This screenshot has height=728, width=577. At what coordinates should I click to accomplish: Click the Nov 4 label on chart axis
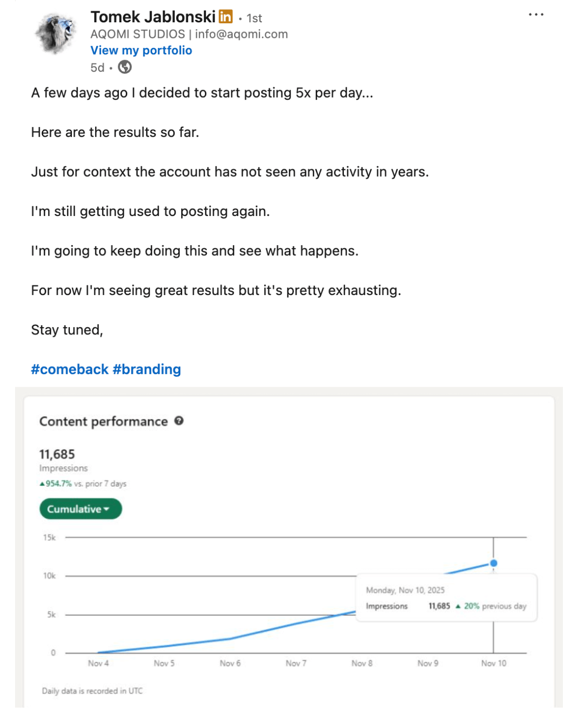(98, 663)
